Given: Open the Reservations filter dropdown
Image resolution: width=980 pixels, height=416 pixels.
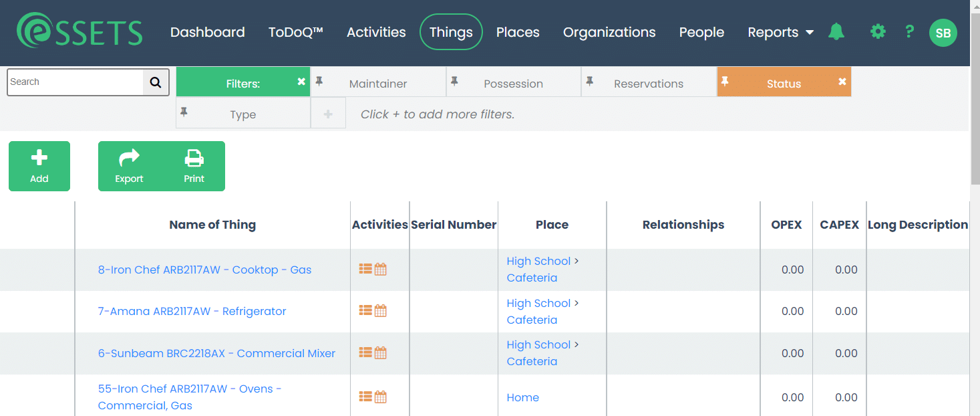Looking at the screenshot, I should (649, 82).
